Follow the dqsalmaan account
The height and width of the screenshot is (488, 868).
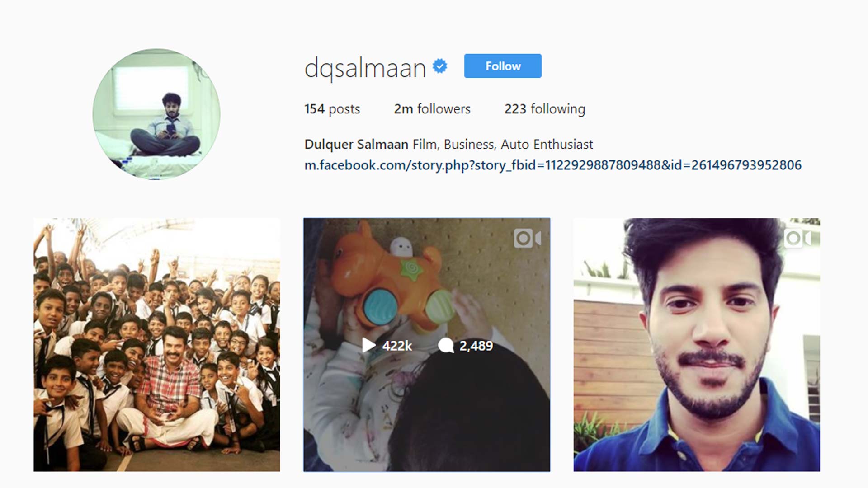pos(503,66)
